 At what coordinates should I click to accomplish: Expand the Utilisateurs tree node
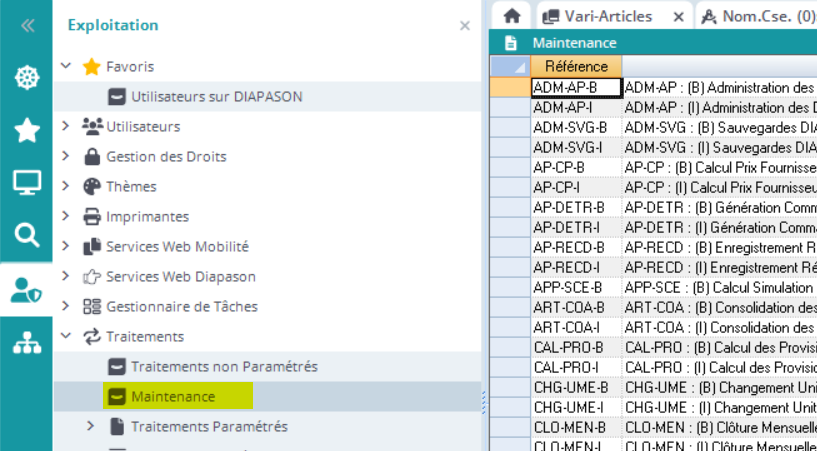tap(66, 126)
